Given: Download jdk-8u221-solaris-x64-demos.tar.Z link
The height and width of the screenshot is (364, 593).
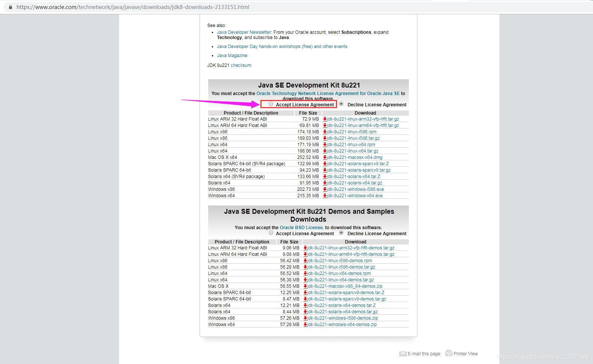Looking at the screenshot, I should pyautogui.click(x=342, y=305).
